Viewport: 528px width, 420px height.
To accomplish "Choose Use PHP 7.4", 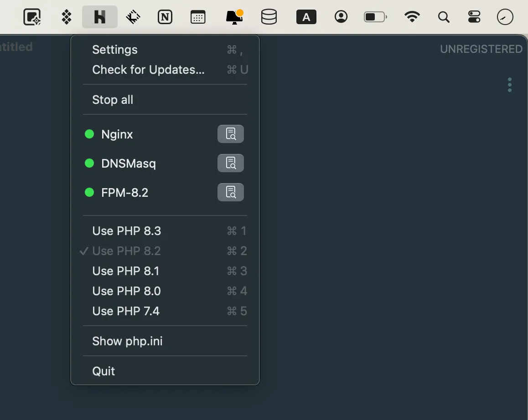I will 126,311.
